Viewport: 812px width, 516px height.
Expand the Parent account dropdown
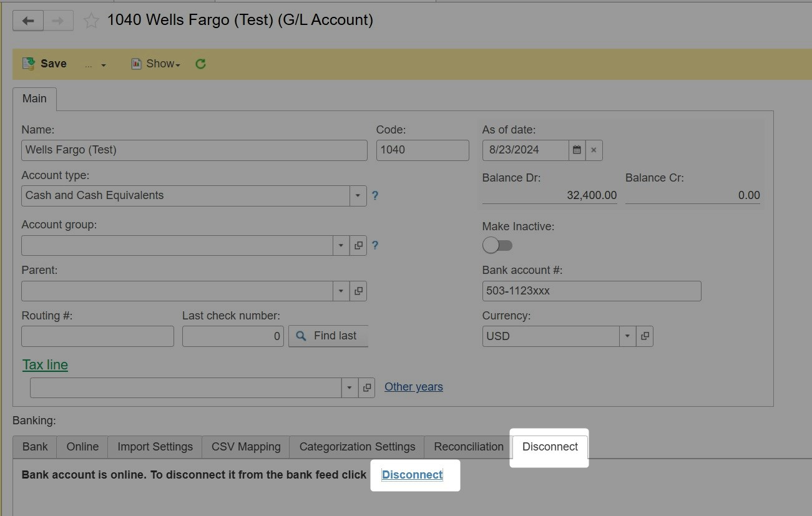[x=341, y=291]
